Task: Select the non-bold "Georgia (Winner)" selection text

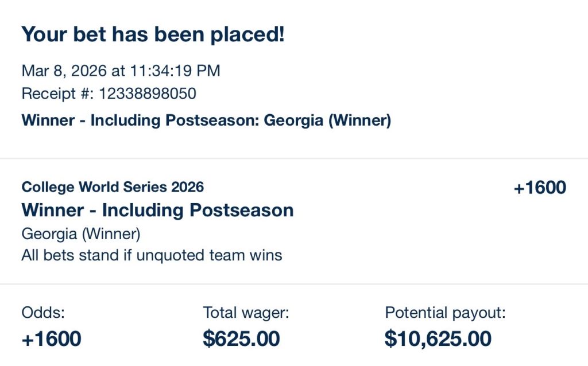Action: pyautogui.click(x=81, y=234)
